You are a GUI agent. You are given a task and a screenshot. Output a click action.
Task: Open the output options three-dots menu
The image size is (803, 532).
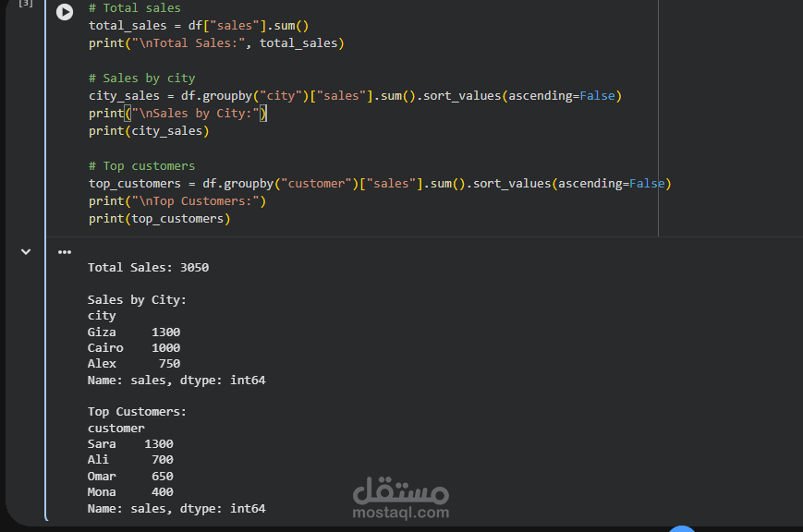[65, 252]
